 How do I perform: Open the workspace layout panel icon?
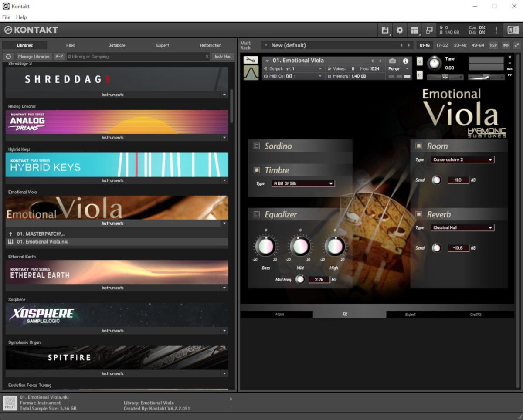(x=414, y=30)
